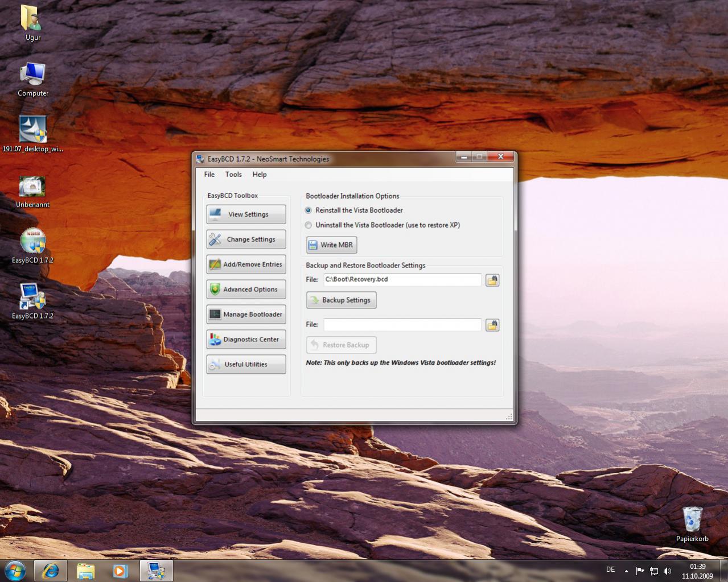
Task: Select the 191.07_desktop_wi... installer icon
Action: (x=33, y=134)
